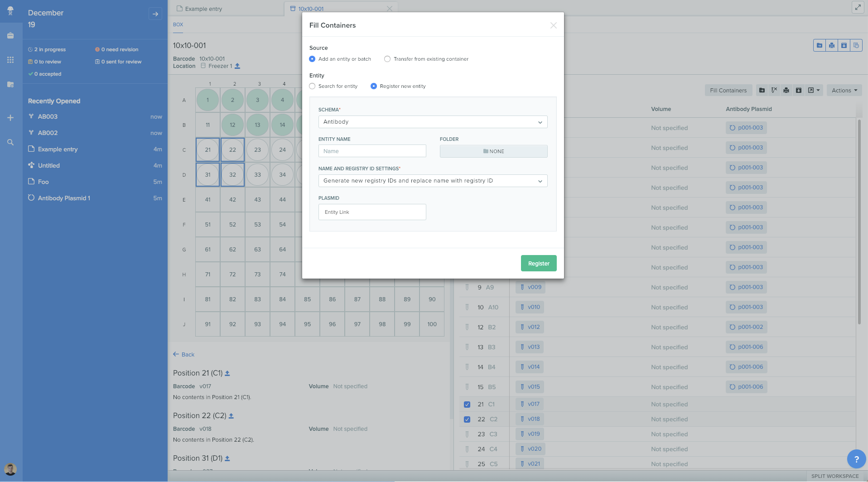Print container labels with gray printer icon

(x=786, y=90)
